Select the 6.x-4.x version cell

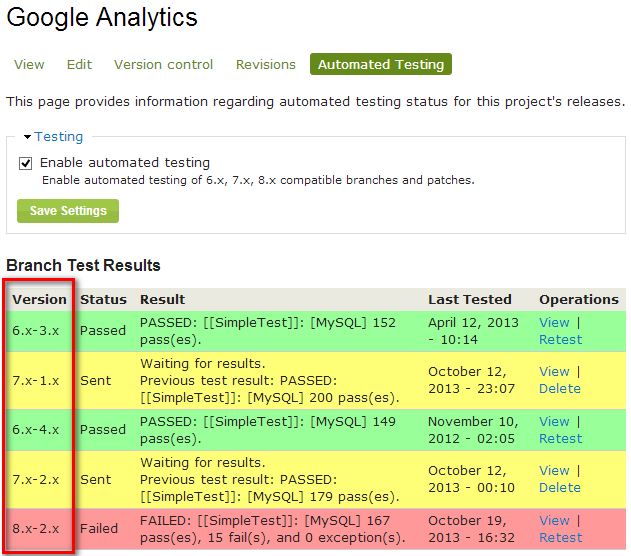[x=35, y=430]
